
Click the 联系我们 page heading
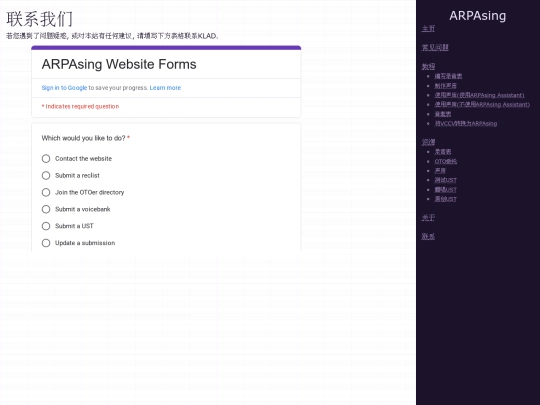click(39, 19)
